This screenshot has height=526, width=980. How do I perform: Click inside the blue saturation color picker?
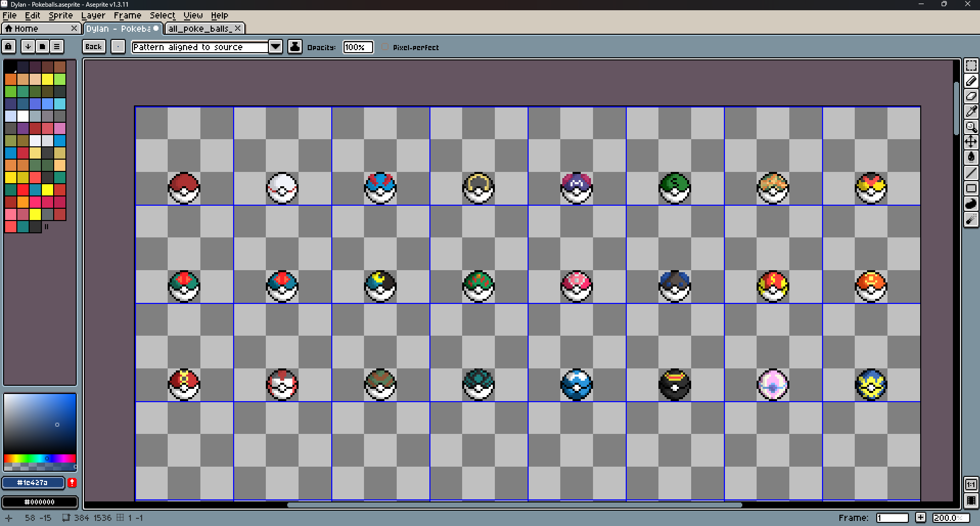tap(40, 424)
